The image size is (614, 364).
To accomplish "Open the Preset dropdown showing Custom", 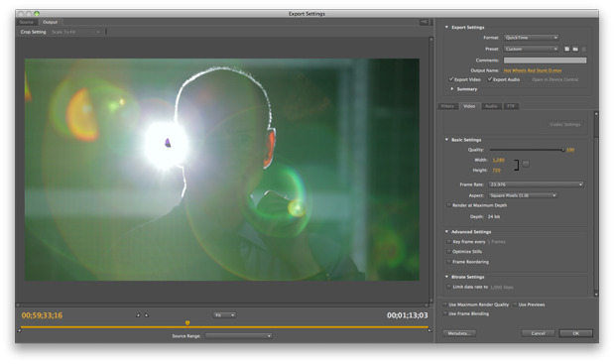I will pos(531,49).
